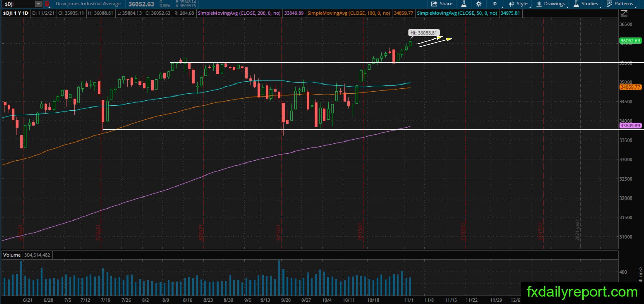Click the Share button
Screen dimensions: 644x304
[442, 4]
